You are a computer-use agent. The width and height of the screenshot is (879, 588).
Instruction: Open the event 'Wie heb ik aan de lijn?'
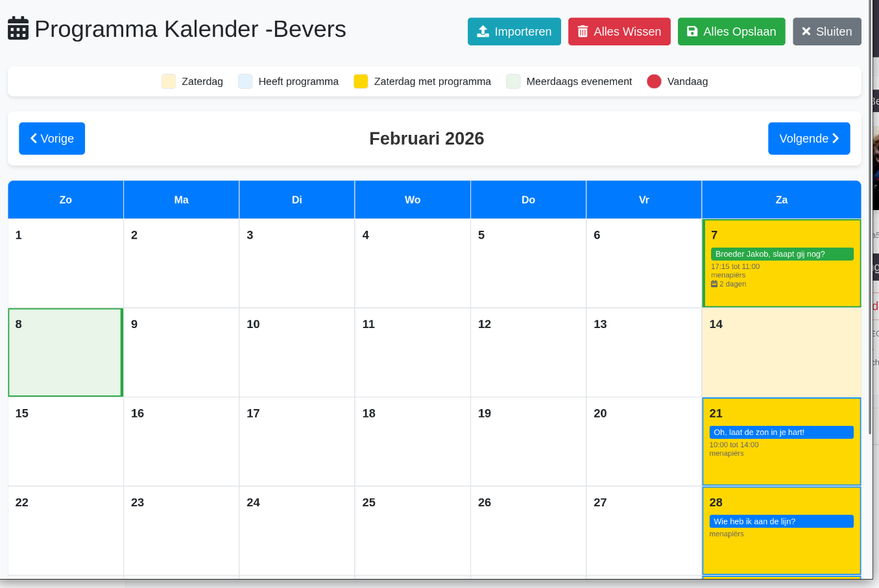tap(781, 521)
